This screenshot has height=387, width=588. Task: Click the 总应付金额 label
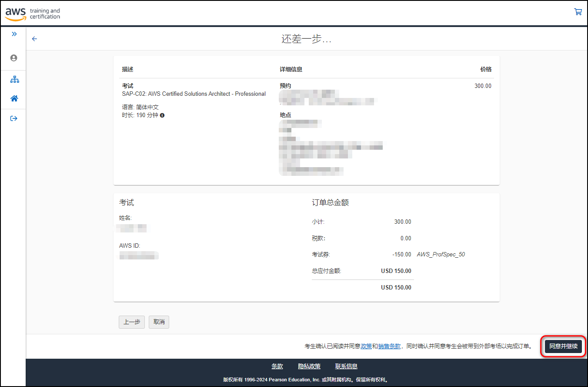click(x=327, y=271)
